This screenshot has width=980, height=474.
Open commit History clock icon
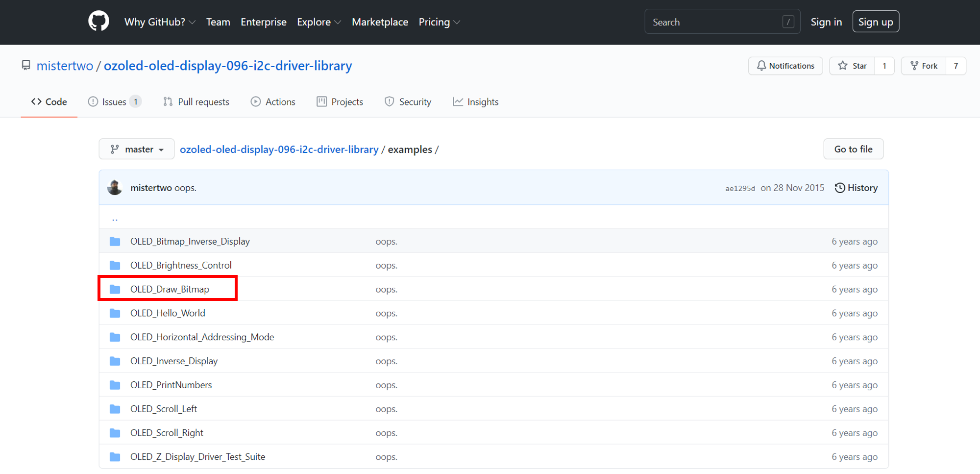click(840, 188)
